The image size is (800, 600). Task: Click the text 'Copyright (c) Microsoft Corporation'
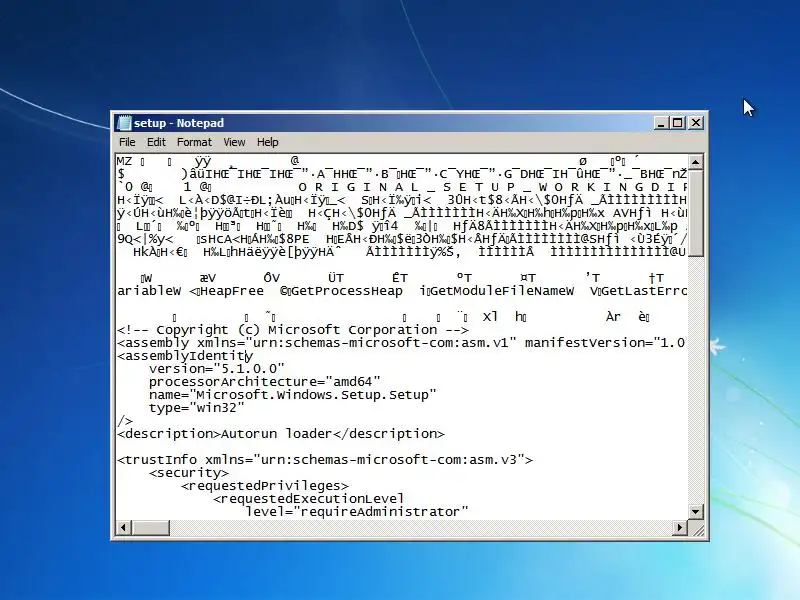coord(299,330)
